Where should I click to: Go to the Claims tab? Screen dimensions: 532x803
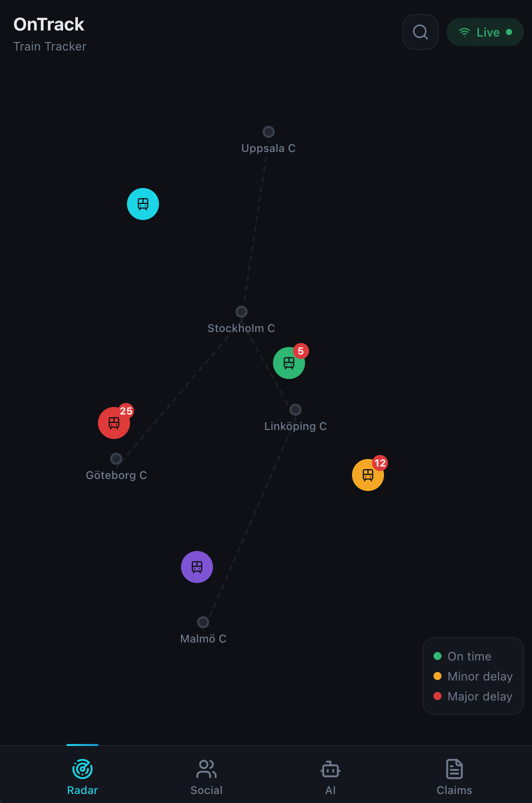454,777
